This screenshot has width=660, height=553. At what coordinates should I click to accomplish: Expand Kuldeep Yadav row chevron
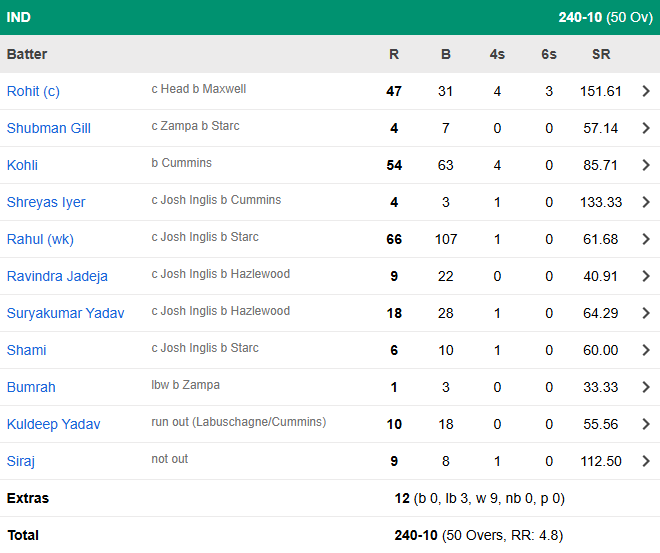pyautogui.click(x=646, y=424)
